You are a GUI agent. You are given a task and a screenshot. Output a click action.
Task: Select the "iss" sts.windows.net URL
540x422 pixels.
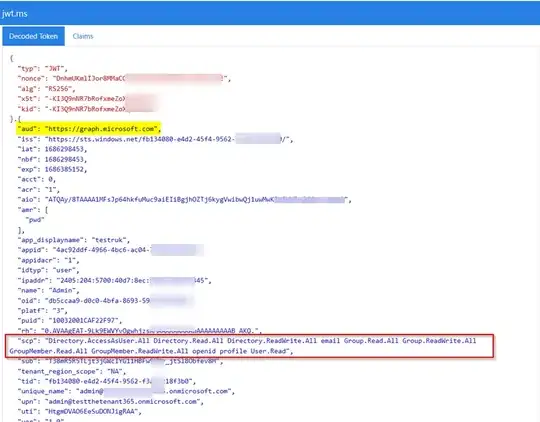point(169,139)
